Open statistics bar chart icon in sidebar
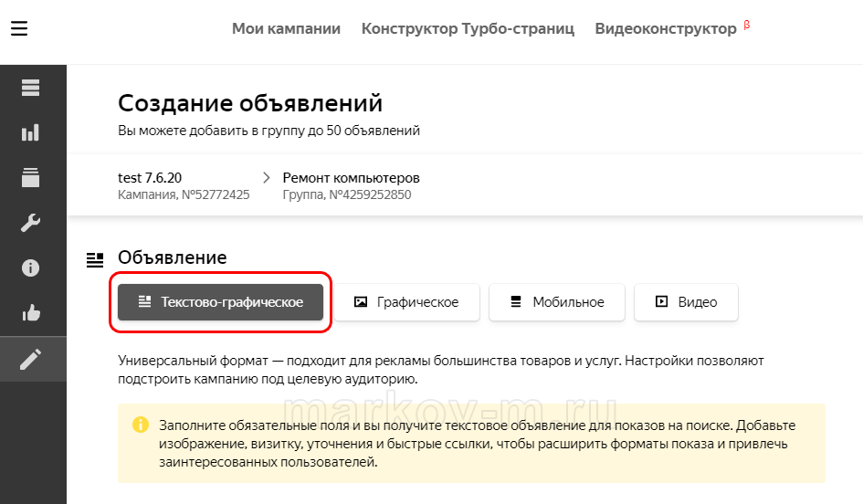863x504 pixels. pos(31,132)
